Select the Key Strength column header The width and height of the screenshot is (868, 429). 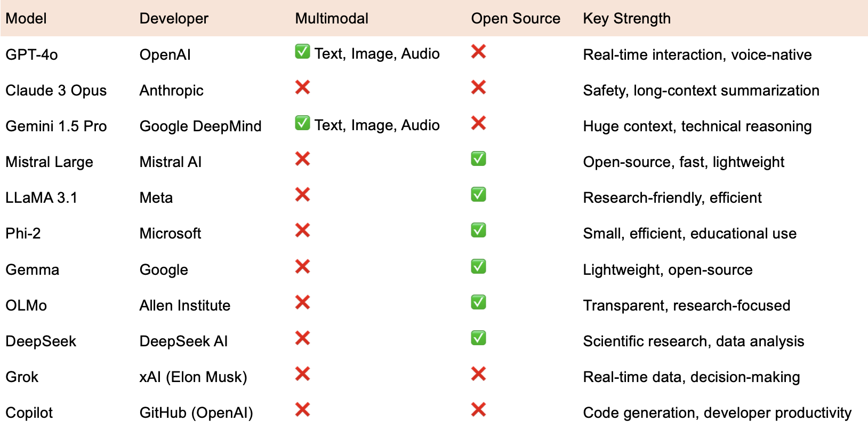pyautogui.click(x=626, y=19)
